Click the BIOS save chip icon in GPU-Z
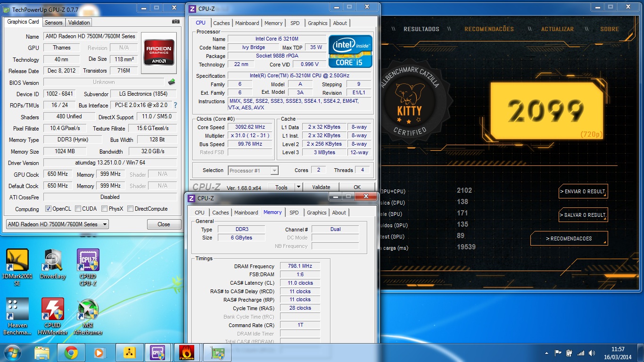Viewport: 644px width, 362px height. click(172, 82)
